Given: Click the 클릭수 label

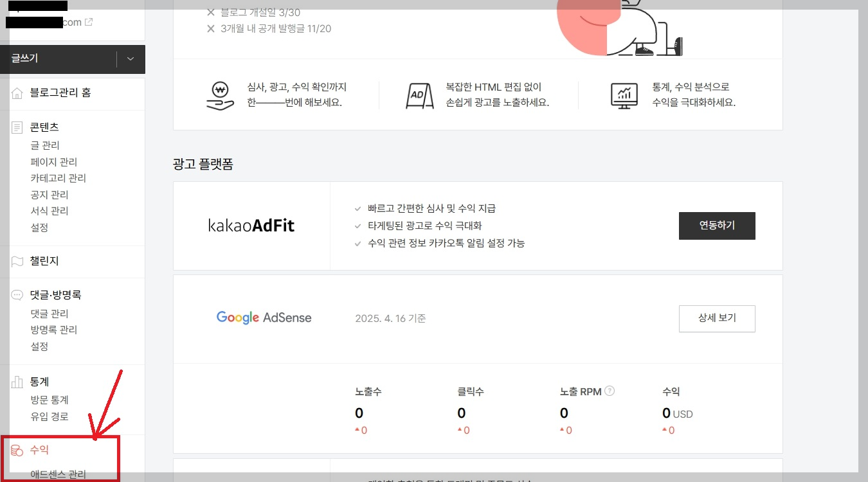Looking at the screenshot, I should click(471, 391).
